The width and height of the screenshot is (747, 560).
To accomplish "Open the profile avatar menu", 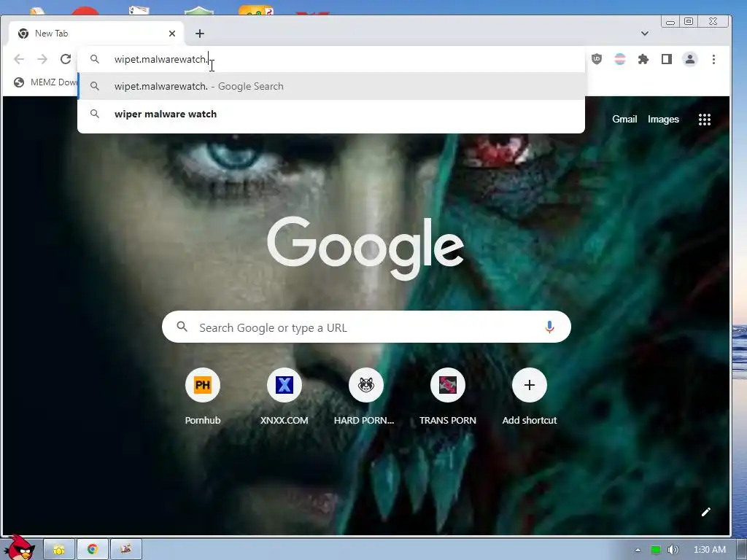I will pos(690,59).
